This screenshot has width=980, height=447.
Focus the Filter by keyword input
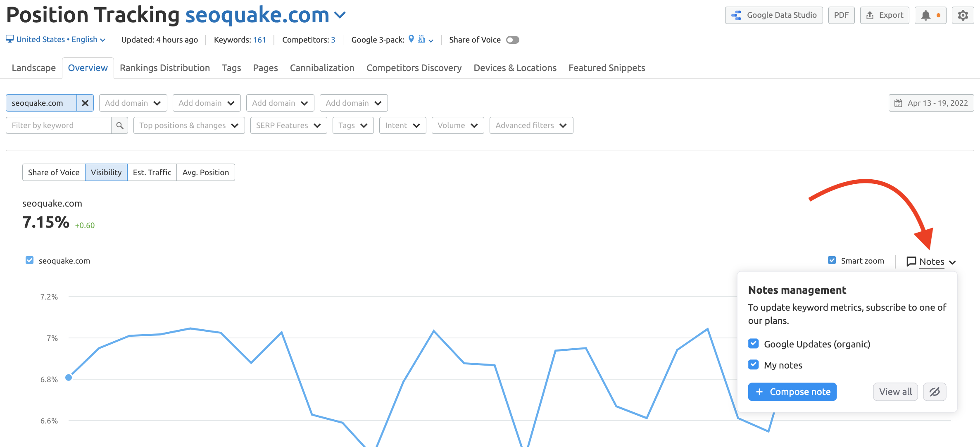58,125
